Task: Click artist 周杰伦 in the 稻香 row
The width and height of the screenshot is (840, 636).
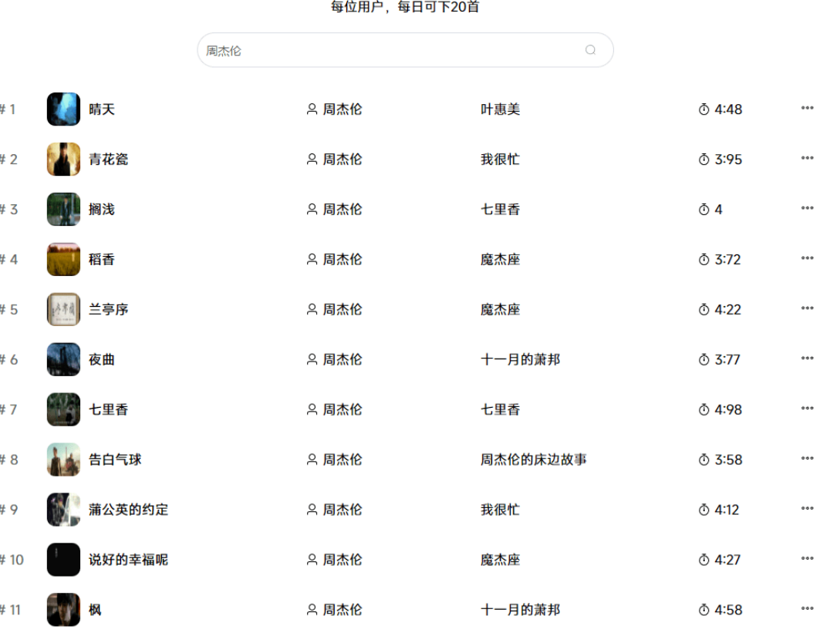Action: pos(342,260)
